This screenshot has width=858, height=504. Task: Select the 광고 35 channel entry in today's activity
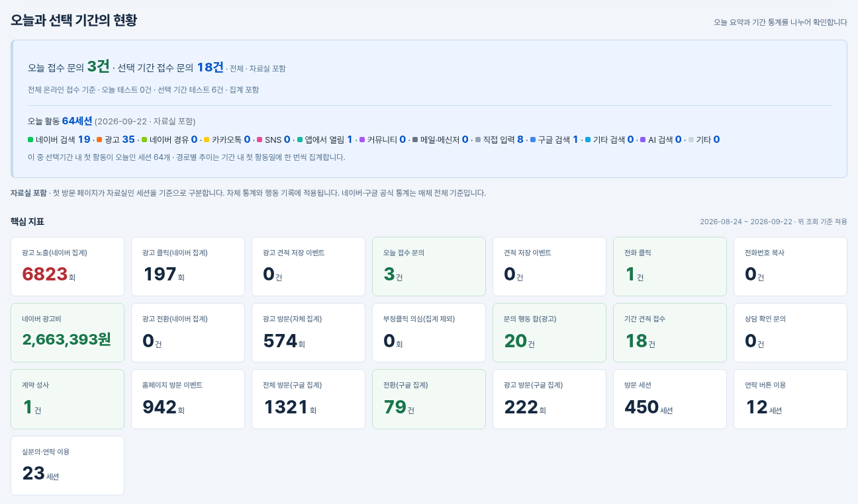pos(115,140)
